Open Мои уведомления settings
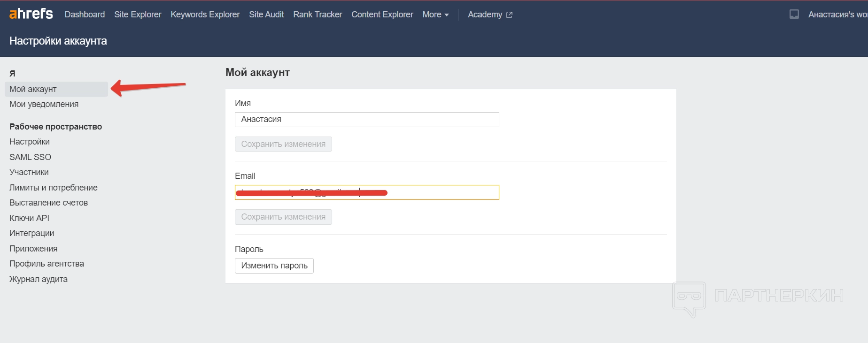This screenshot has height=343, width=868. point(44,104)
